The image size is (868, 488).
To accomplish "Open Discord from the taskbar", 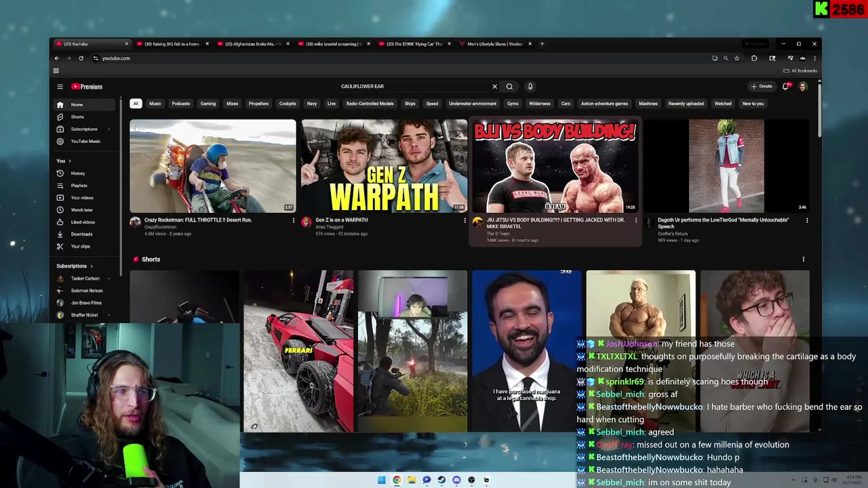I will tap(456, 480).
